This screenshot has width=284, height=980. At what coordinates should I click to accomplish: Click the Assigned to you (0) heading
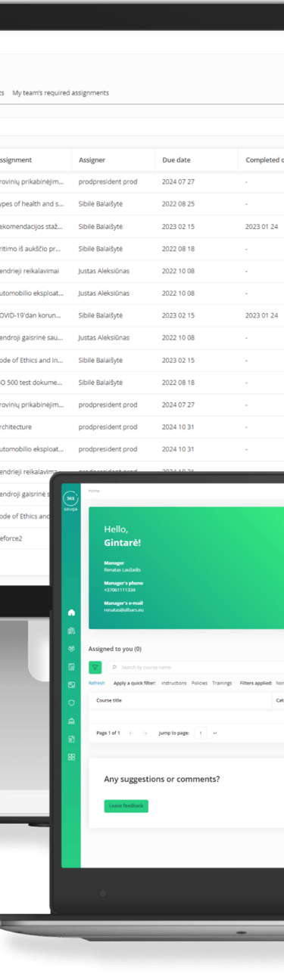[115, 649]
